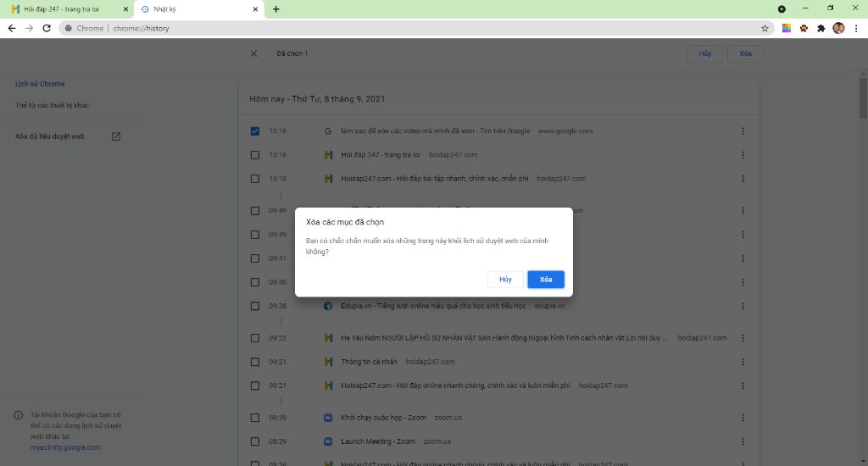This screenshot has width=868, height=466.
Task: Select the 09:40 history entry checkbox
Action: tap(254, 282)
